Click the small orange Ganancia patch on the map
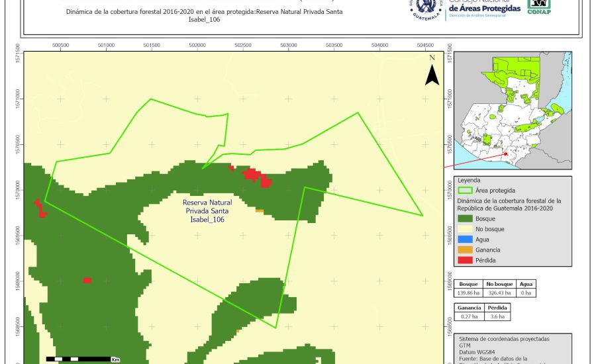 tap(260, 211)
